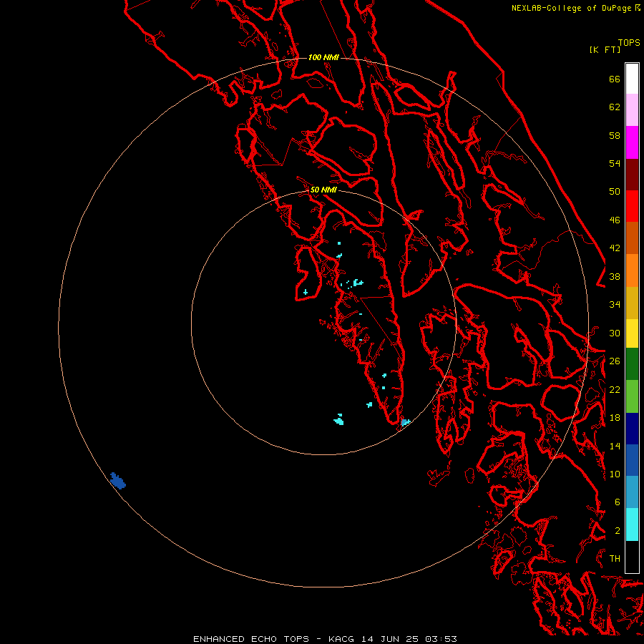644x644 pixels.
Task: Click the 58 legend value
Action: pyautogui.click(x=615, y=135)
